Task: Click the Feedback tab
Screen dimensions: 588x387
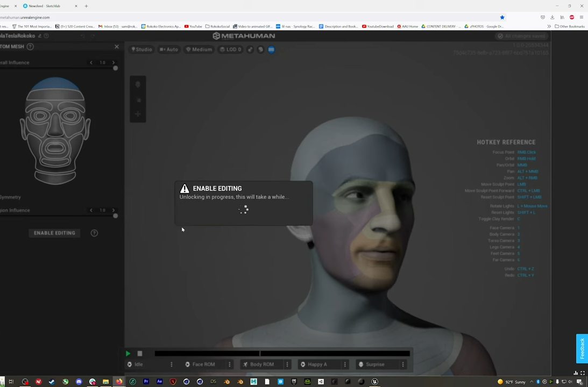Action: 582,348
